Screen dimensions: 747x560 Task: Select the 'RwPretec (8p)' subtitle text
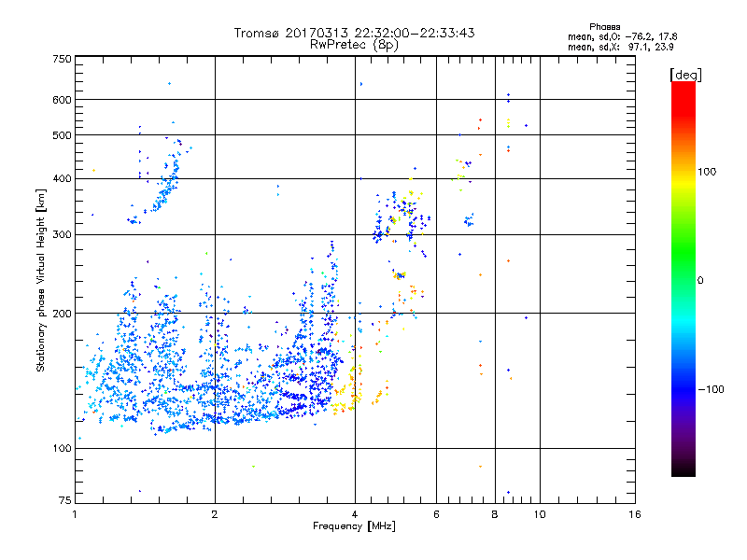pyautogui.click(x=354, y=45)
